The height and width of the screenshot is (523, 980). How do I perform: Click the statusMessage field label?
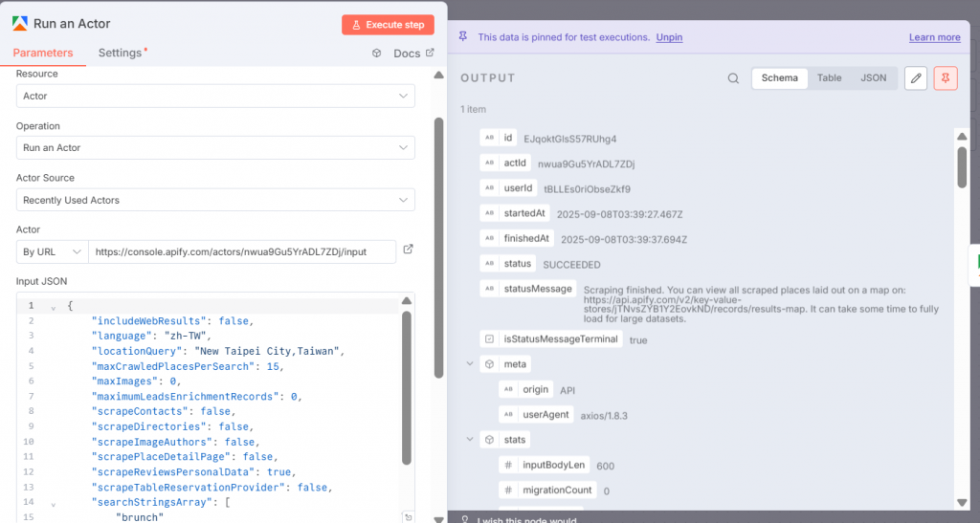(538, 289)
